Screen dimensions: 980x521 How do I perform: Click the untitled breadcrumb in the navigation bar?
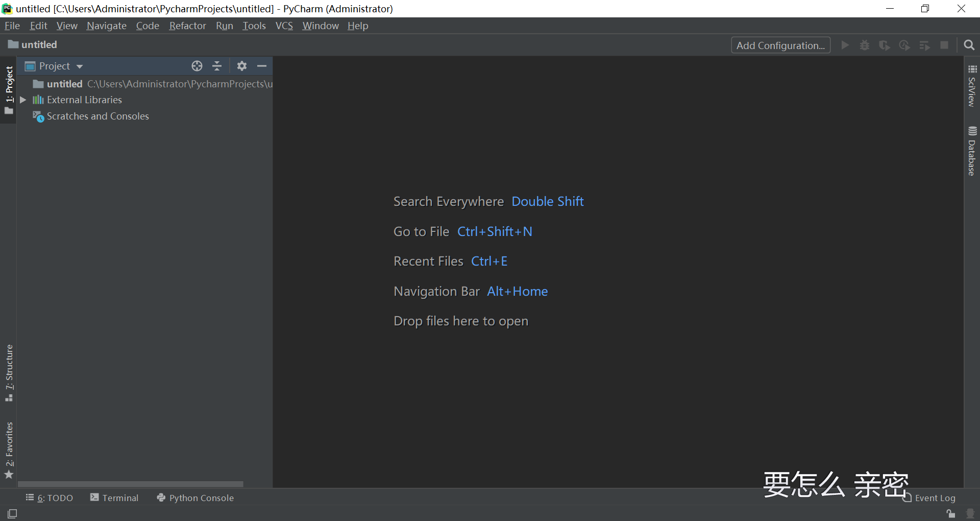tap(33, 45)
